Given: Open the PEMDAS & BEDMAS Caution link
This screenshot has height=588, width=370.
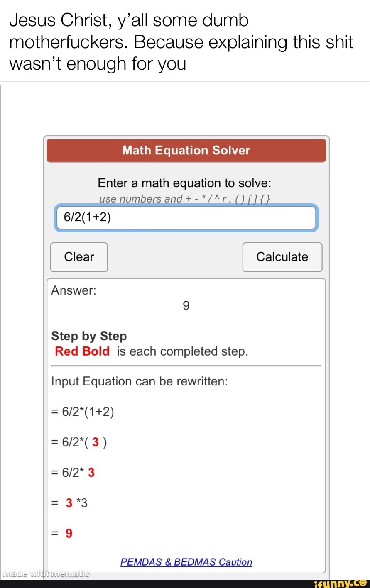Looking at the screenshot, I should (186, 562).
